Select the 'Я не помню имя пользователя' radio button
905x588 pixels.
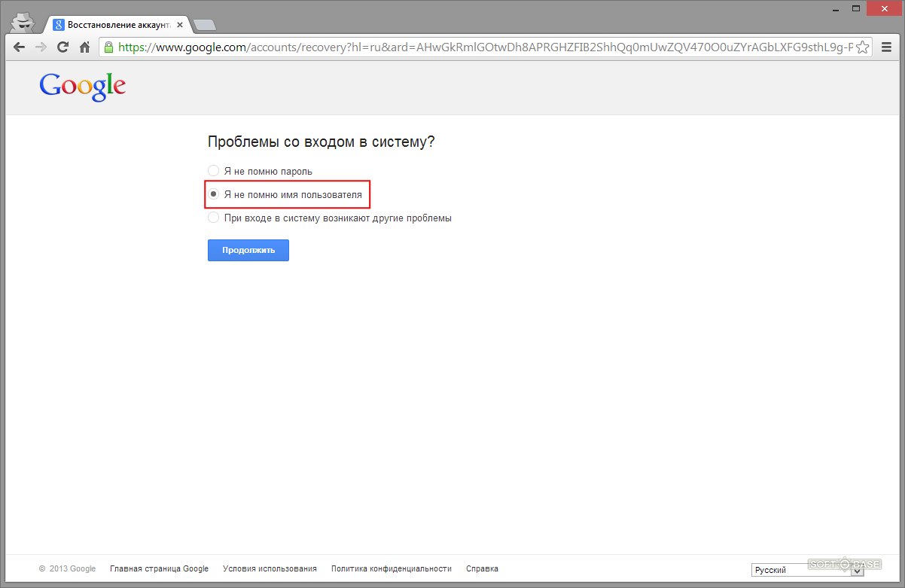(214, 194)
